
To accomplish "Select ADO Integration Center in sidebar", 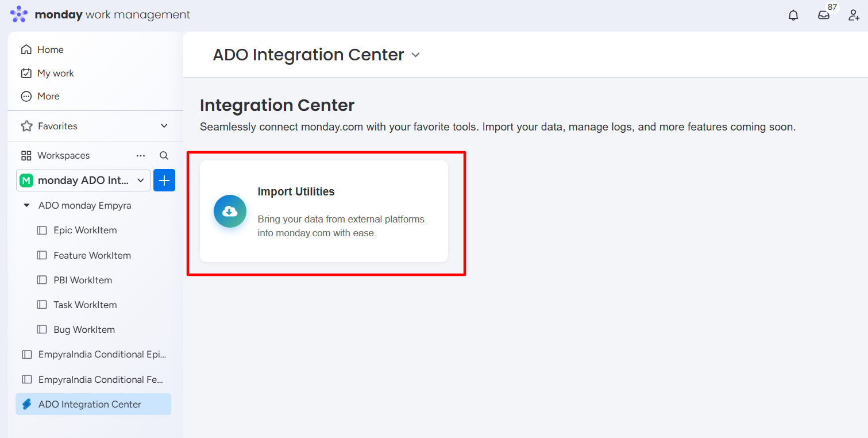I will [x=93, y=404].
